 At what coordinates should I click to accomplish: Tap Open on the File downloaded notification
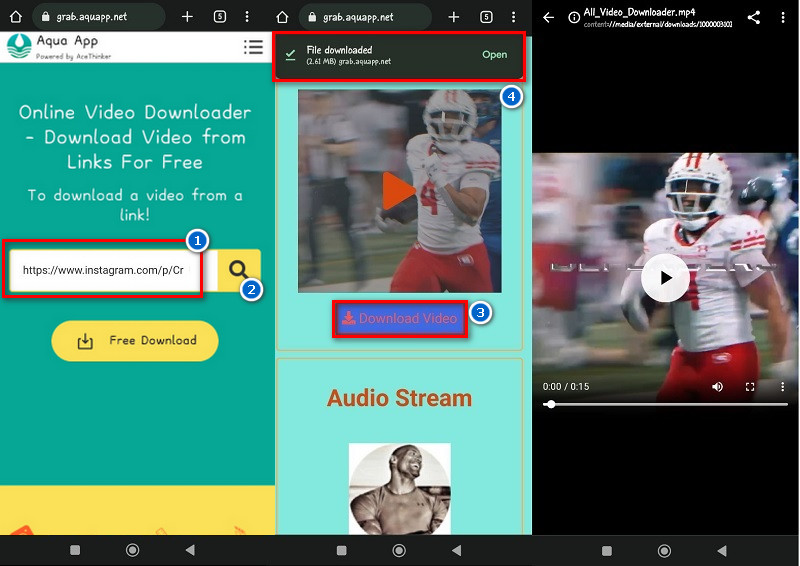(x=494, y=55)
